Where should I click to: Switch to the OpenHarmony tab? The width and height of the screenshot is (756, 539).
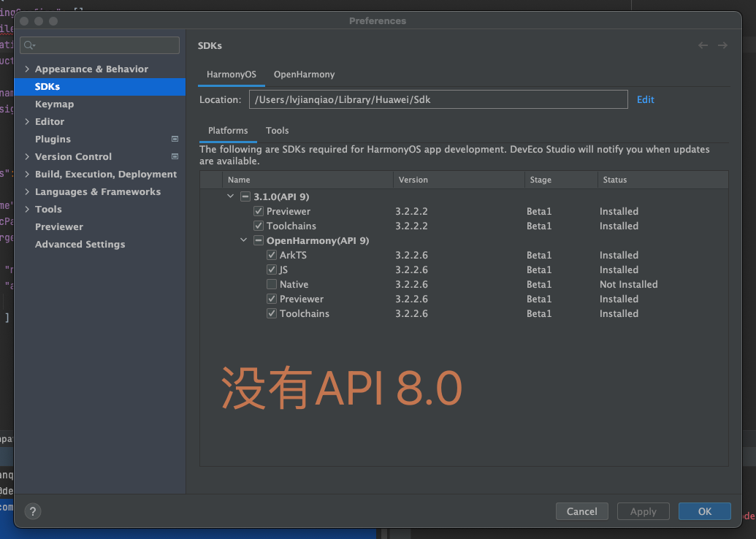[x=305, y=74]
